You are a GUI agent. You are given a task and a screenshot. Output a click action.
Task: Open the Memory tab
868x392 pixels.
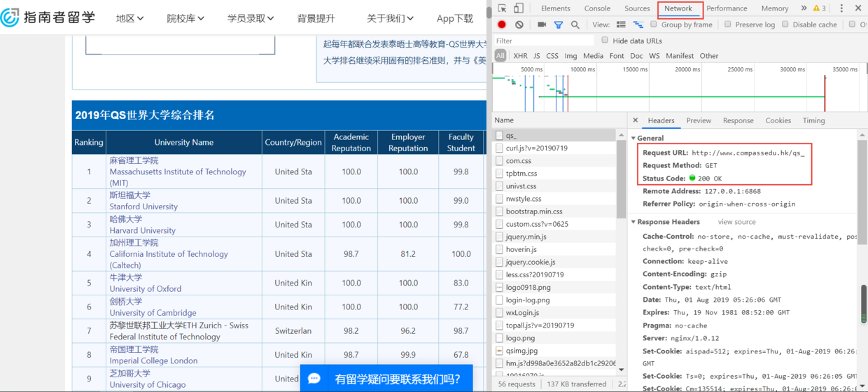pos(775,8)
